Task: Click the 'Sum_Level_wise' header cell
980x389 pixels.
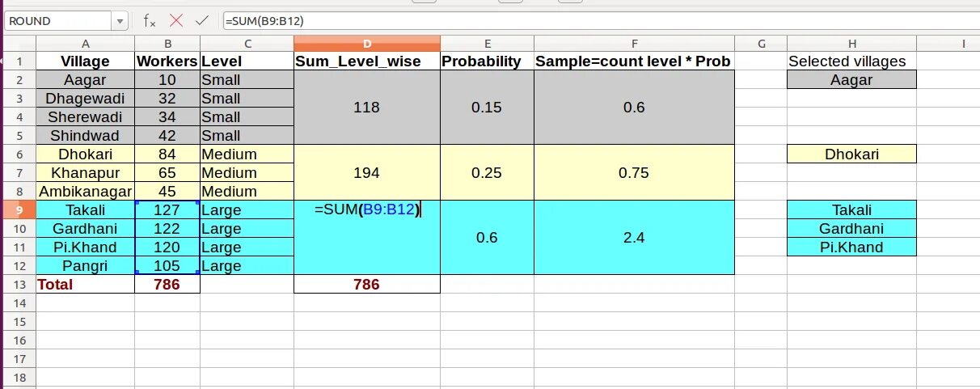Action: pyautogui.click(x=367, y=61)
